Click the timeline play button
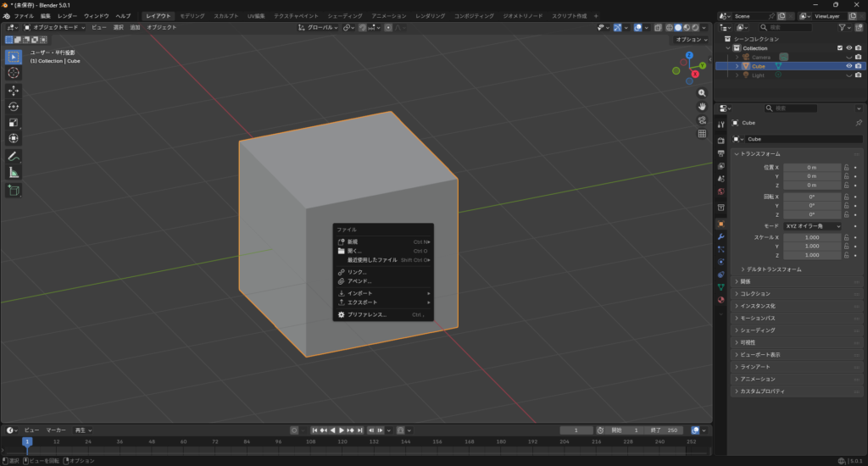 click(x=342, y=430)
